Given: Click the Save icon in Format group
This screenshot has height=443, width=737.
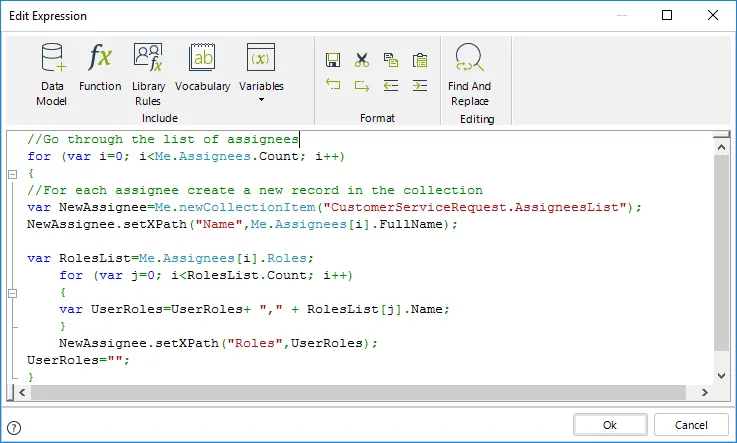Looking at the screenshot, I should [333, 60].
